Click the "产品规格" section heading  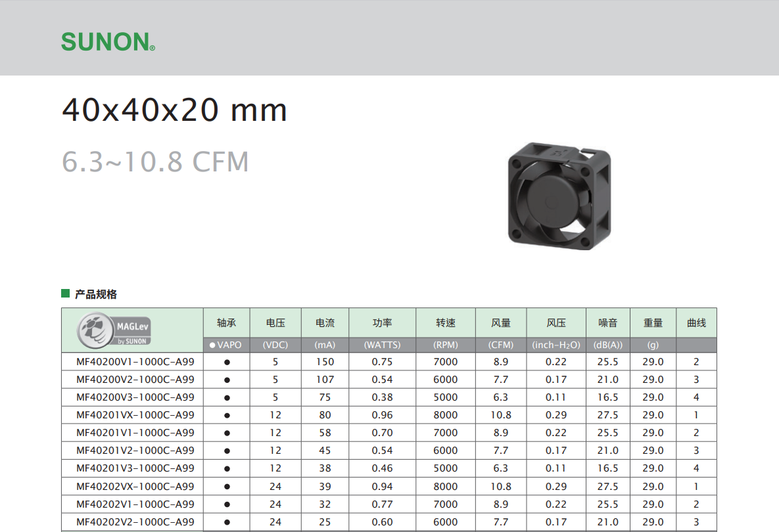(96, 294)
